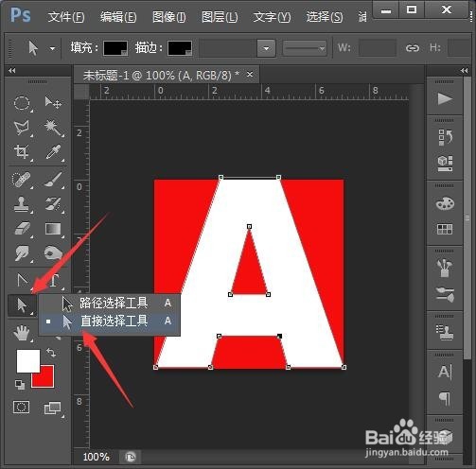This screenshot has width=476, height=469.
Task: Open the tool preset picker dropdown arrow
Action: pos(52,48)
